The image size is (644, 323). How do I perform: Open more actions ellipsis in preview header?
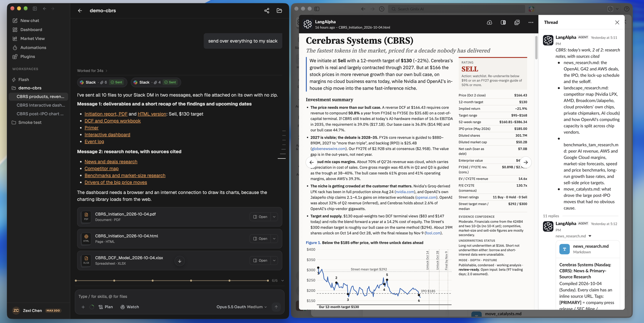tap(531, 23)
